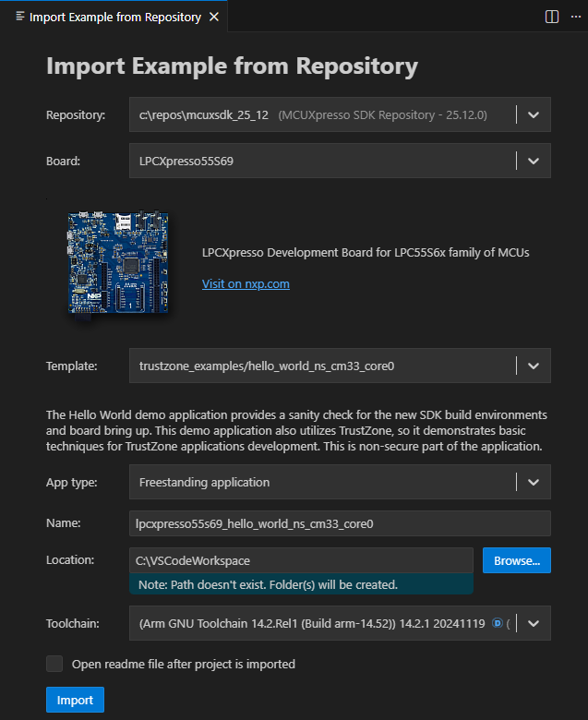Click the Repository field showing c:\repos\mcuxsdk_25_12
This screenshot has height=720, width=588.
340,114
